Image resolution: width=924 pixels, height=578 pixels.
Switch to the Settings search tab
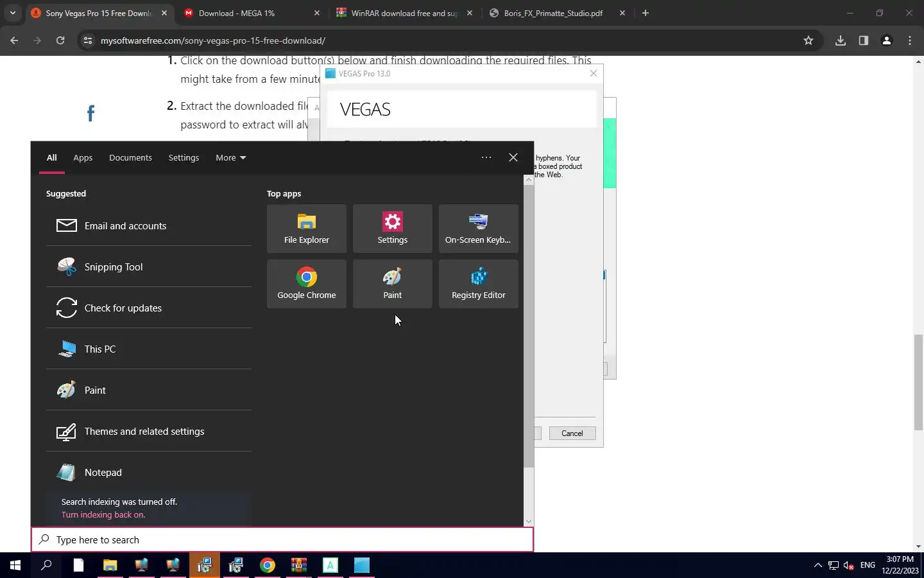[184, 157]
